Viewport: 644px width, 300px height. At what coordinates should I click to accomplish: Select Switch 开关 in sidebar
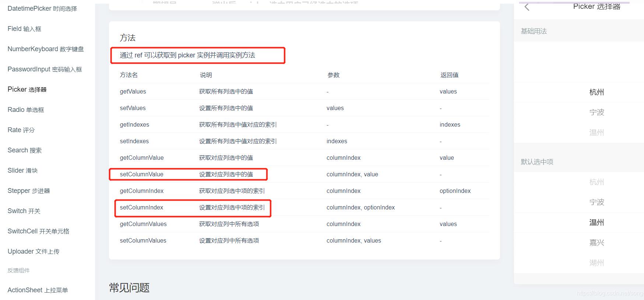click(24, 211)
